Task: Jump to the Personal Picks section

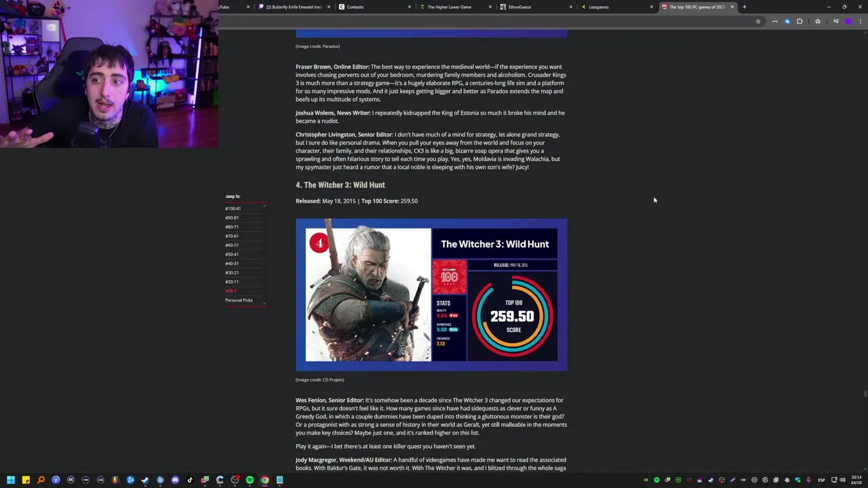Action: 239,300
